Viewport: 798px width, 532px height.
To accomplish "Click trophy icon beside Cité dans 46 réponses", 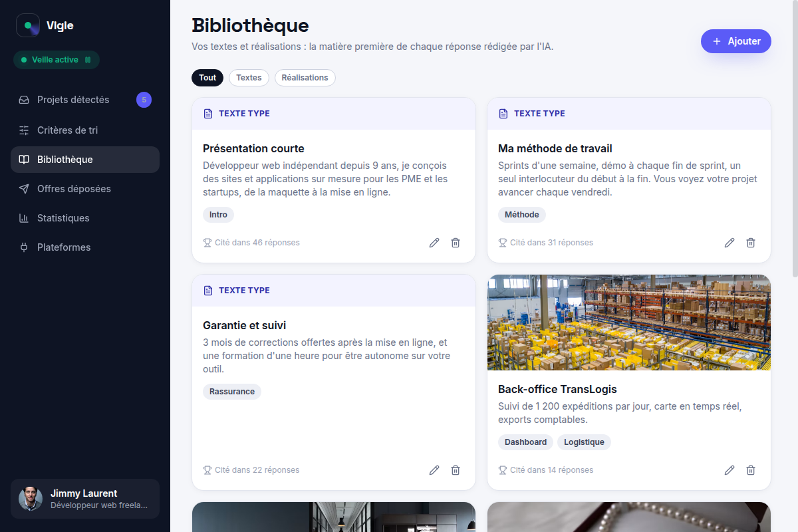I will [x=207, y=243].
